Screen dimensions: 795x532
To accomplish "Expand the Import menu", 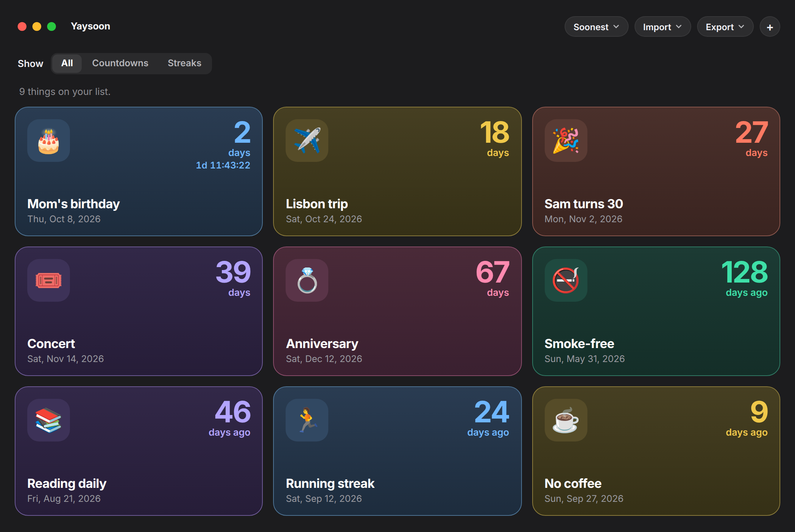I will point(662,27).
